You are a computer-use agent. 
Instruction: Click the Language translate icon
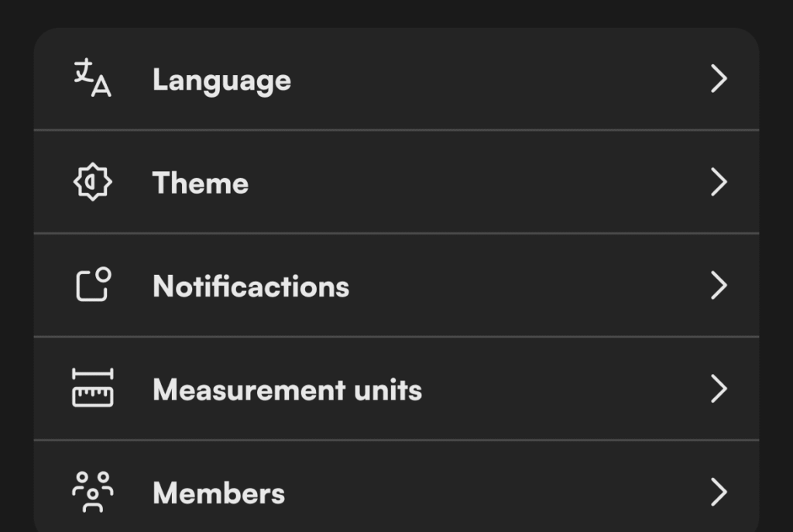92,79
